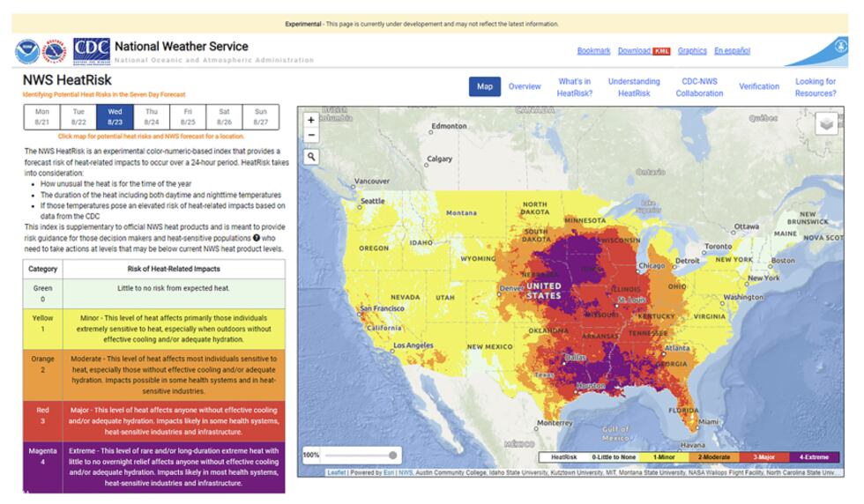Click the Green 0 category cell
The height and width of the screenshot is (504, 864).
point(42,293)
